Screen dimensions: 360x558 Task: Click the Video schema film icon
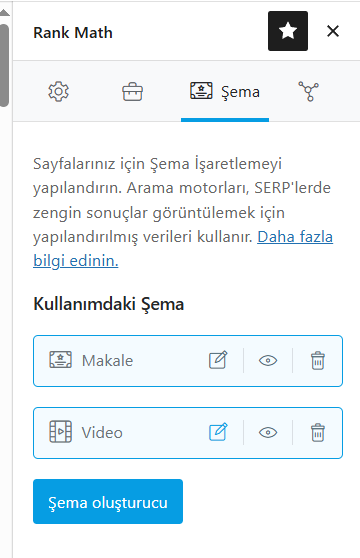click(60, 432)
